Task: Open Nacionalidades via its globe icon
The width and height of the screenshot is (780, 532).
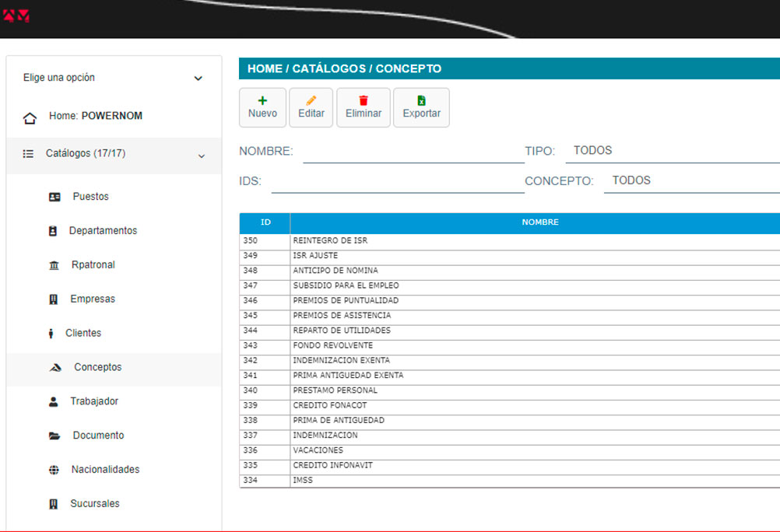Action: (54, 471)
